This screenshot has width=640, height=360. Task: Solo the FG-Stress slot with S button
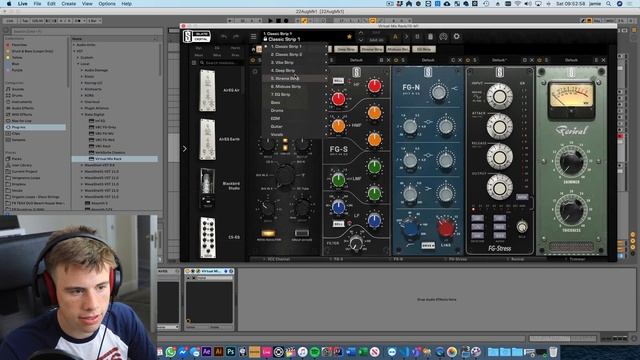click(x=475, y=60)
